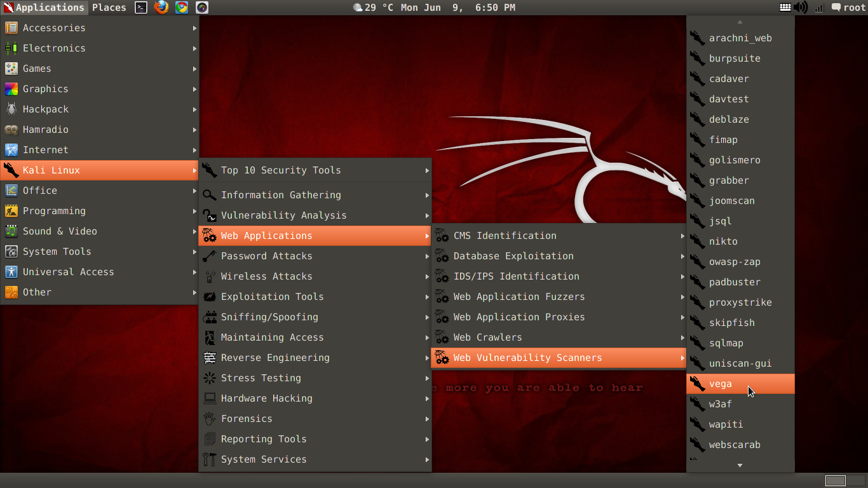The height and width of the screenshot is (488, 868).
Task: Click the Reverse Engineering icon
Action: click(x=210, y=358)
